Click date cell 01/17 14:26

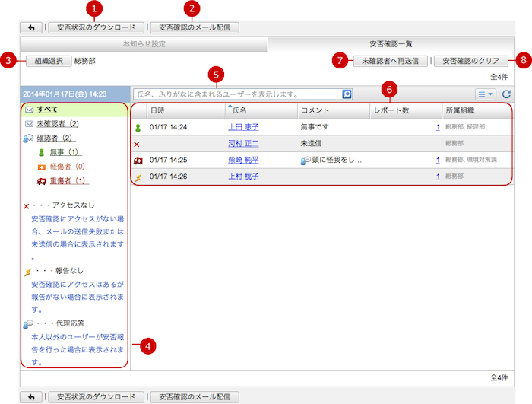pos(168,177)
